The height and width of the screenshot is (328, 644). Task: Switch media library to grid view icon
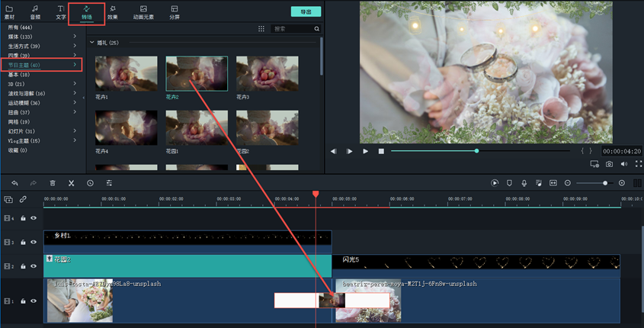pyautogui.click(x=261, y=29)
